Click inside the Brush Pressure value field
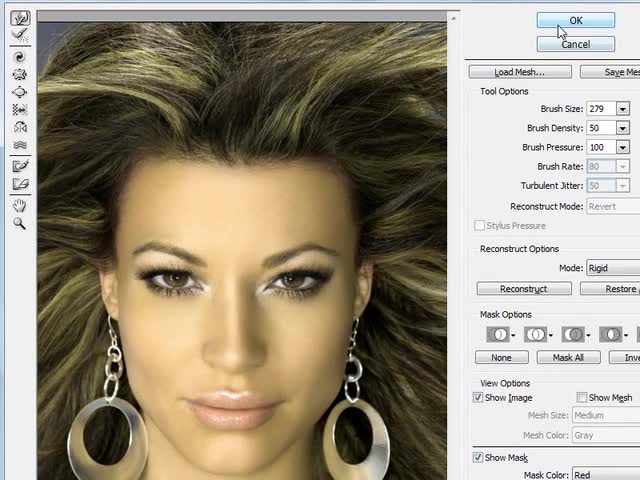 [600, 147]
